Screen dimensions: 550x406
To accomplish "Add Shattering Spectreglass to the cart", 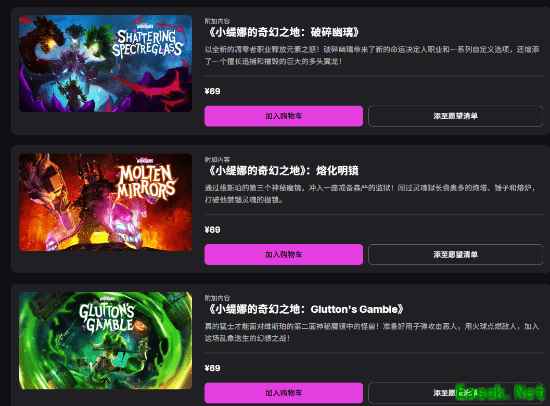I will coord(283,116).
